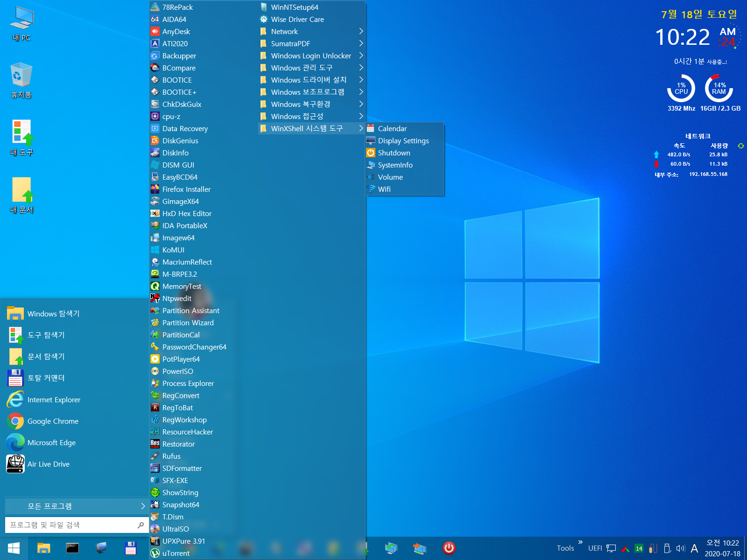Expand the SumatraPDF submenu arrow
747x560 pixels.
tap(361, 43)
